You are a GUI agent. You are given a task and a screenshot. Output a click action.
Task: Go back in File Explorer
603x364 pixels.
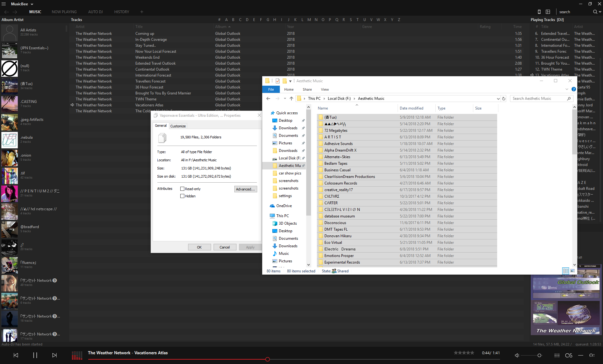coord(268,99)
